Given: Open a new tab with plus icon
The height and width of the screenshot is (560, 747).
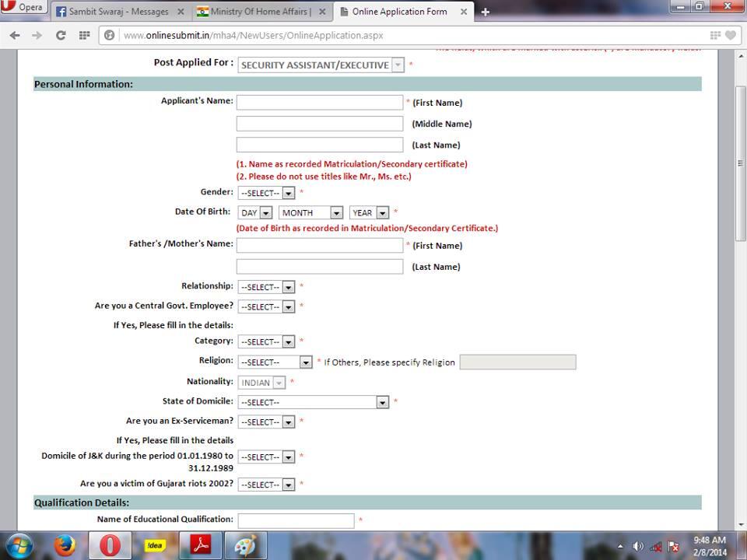Looking at the screenshot, I should (485, 12).
